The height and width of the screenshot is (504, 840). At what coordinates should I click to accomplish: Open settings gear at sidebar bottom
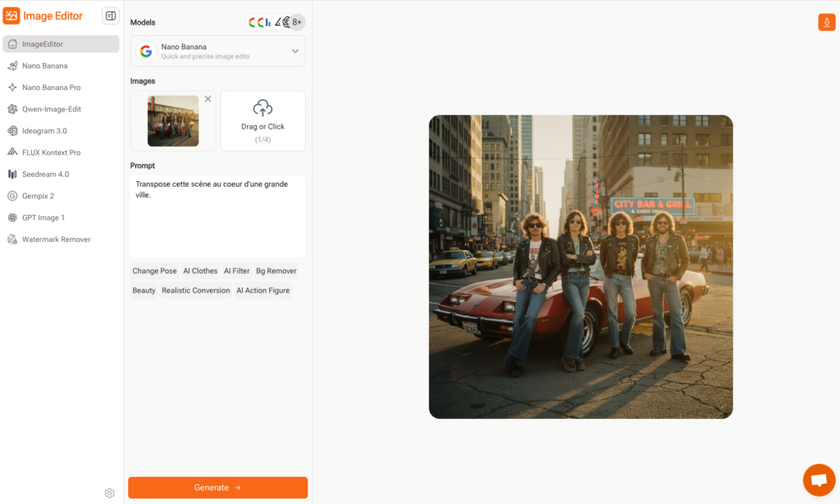click(110, 493)
